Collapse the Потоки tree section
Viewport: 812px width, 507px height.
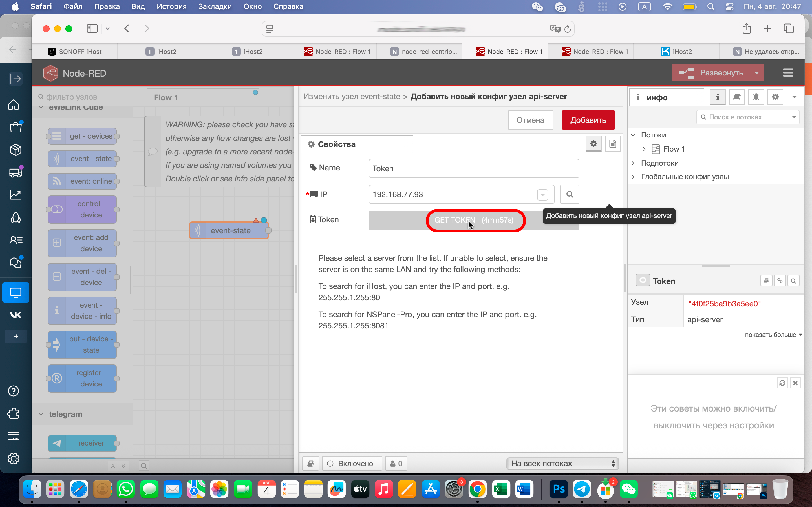click(633, 135)
